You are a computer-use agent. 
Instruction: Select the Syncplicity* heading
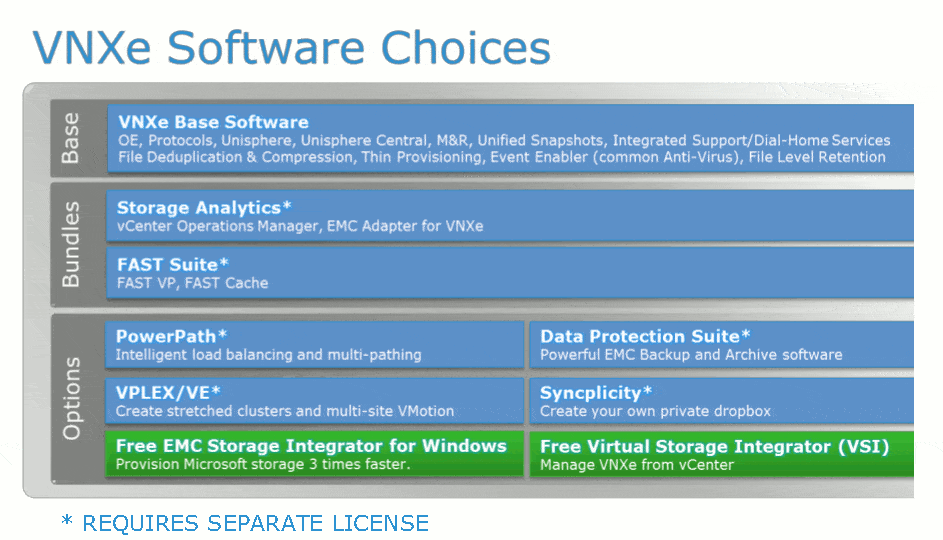[x=596, y=393]
